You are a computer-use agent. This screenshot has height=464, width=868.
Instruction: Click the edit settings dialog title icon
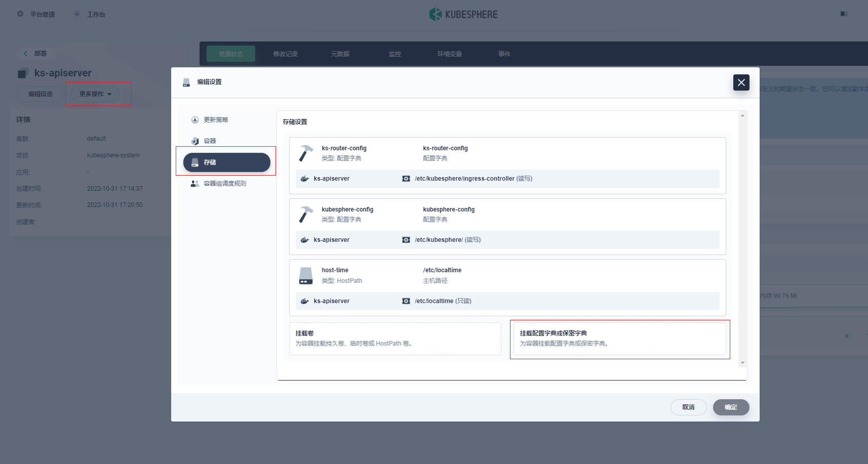(186, 82)
